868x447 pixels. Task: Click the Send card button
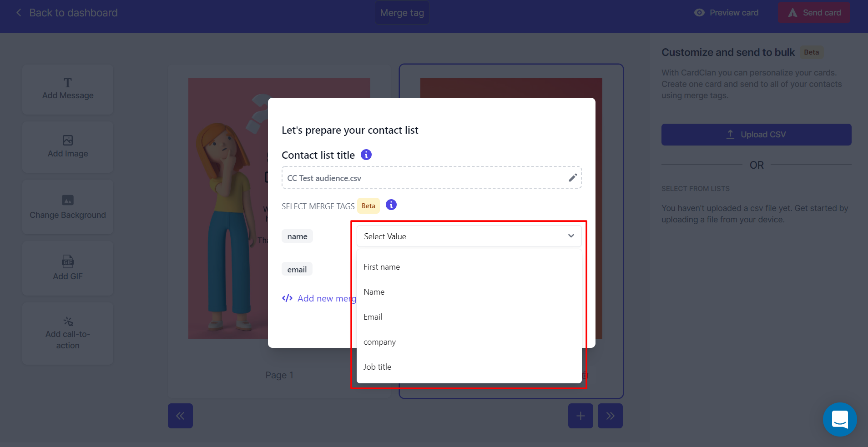(x=814, y=13)
